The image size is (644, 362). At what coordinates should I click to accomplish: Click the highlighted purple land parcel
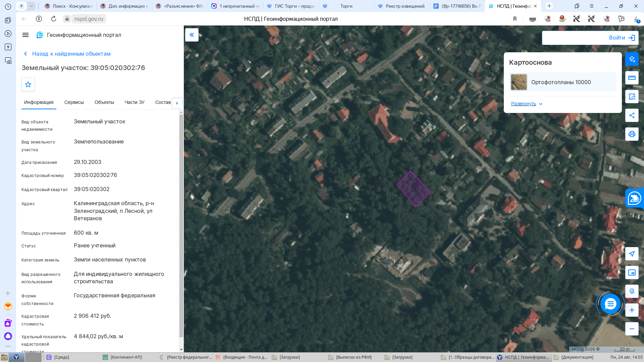[414, 189]
